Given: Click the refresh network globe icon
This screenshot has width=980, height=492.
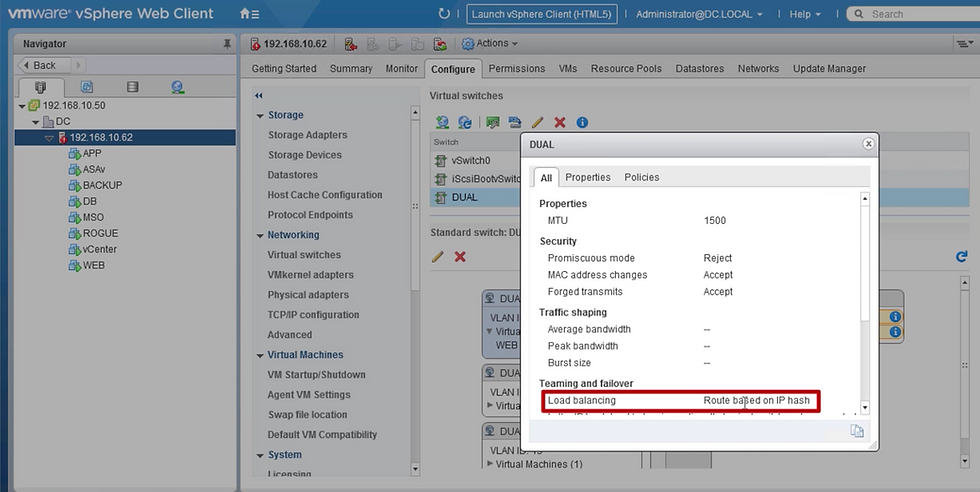Looking at the screenshot, I should 465,122.
